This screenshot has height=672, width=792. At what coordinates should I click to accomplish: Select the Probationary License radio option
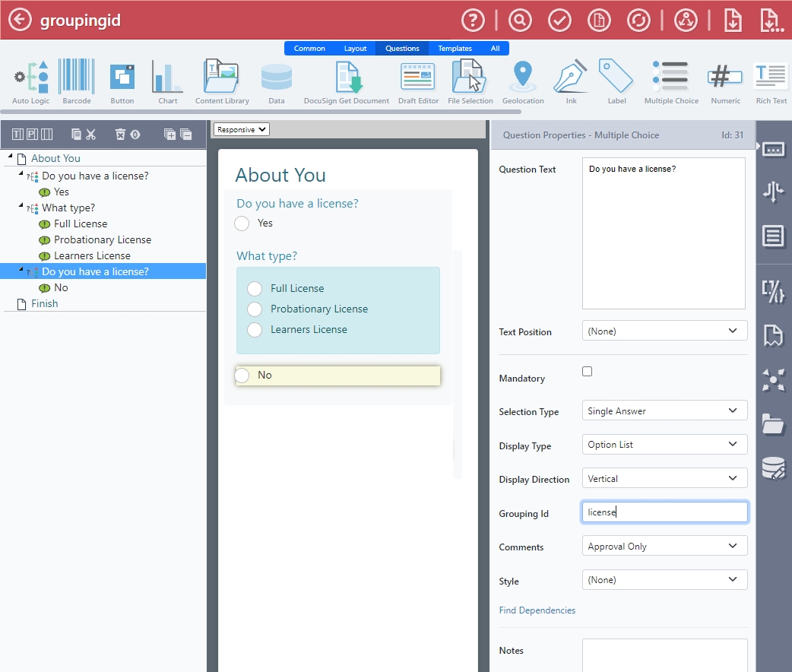pyautogui.click(x=255, y=309)
